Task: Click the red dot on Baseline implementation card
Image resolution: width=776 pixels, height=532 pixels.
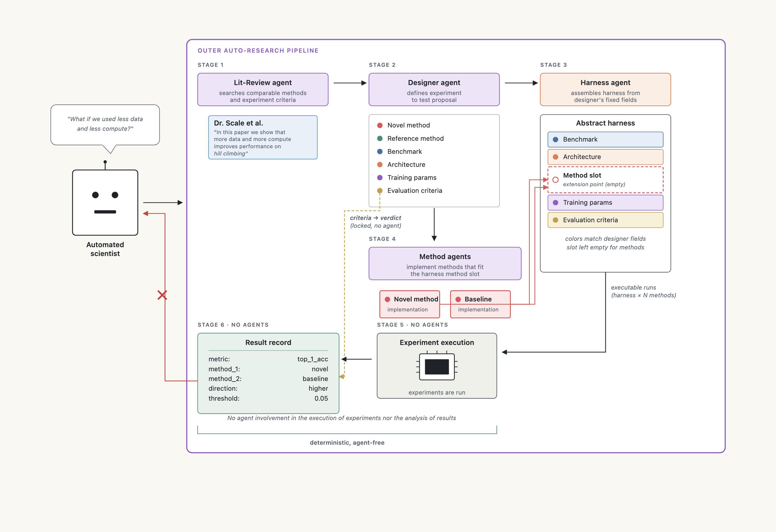Action: click(458, 299)
